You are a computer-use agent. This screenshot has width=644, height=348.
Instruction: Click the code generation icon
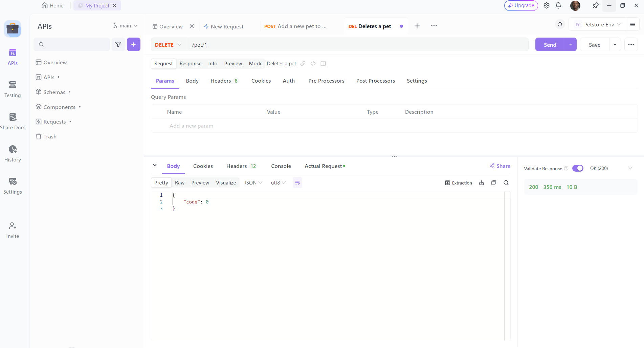pos(313,64)
